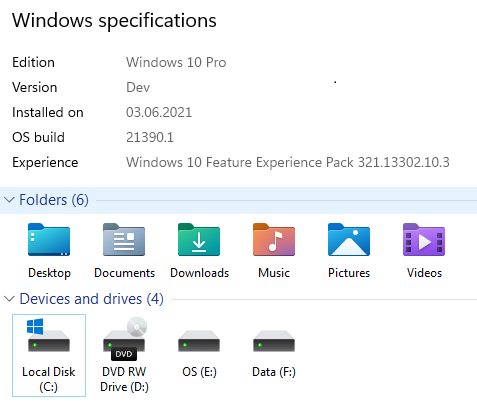
Task: Open the Desktop folder icon
Action: [49, 240]
